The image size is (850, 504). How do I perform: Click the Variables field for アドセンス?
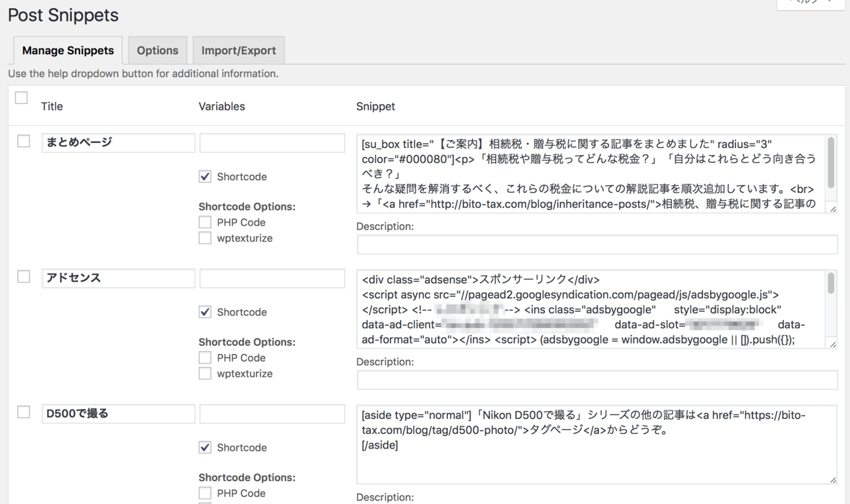click(x=272, y=278)
